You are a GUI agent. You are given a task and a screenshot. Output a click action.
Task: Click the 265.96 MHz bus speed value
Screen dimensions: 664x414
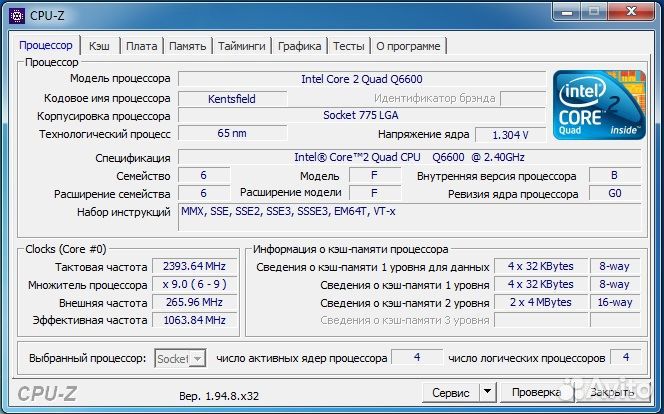[194, 302]
